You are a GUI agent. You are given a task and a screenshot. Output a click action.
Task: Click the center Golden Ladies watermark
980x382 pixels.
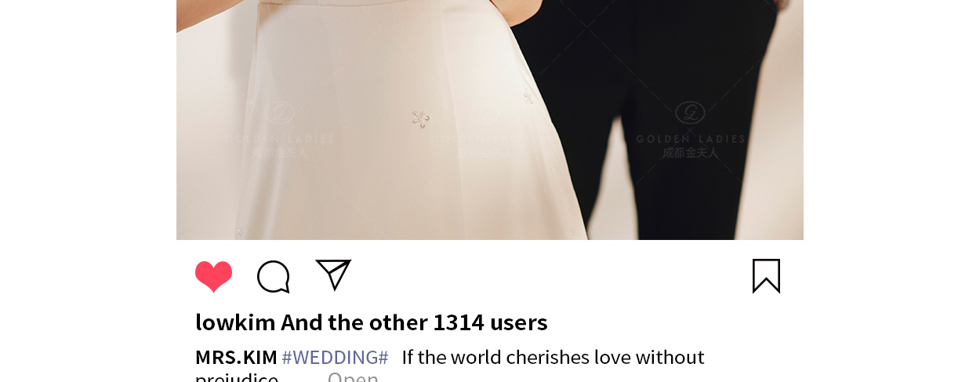tap(485, 129)
